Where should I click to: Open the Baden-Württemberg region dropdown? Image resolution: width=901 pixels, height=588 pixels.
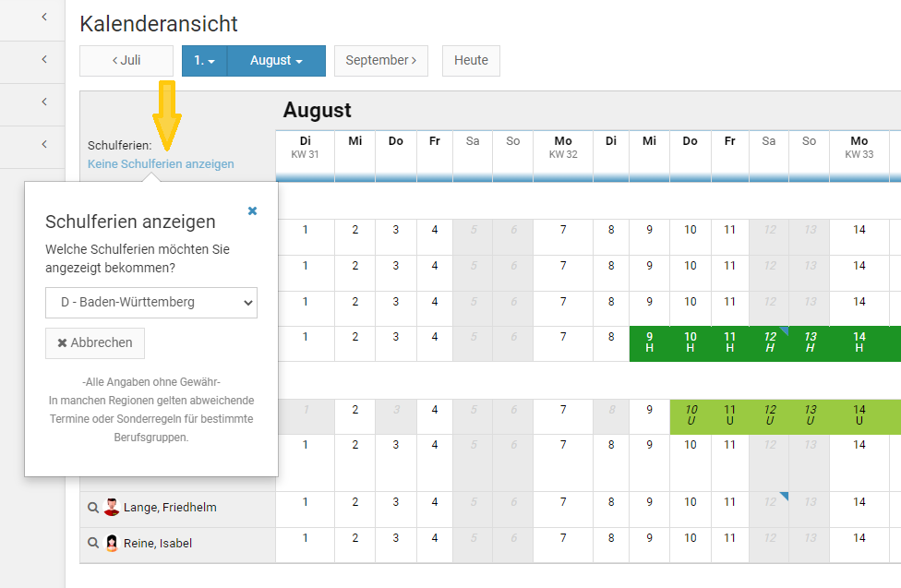[151, 302]
